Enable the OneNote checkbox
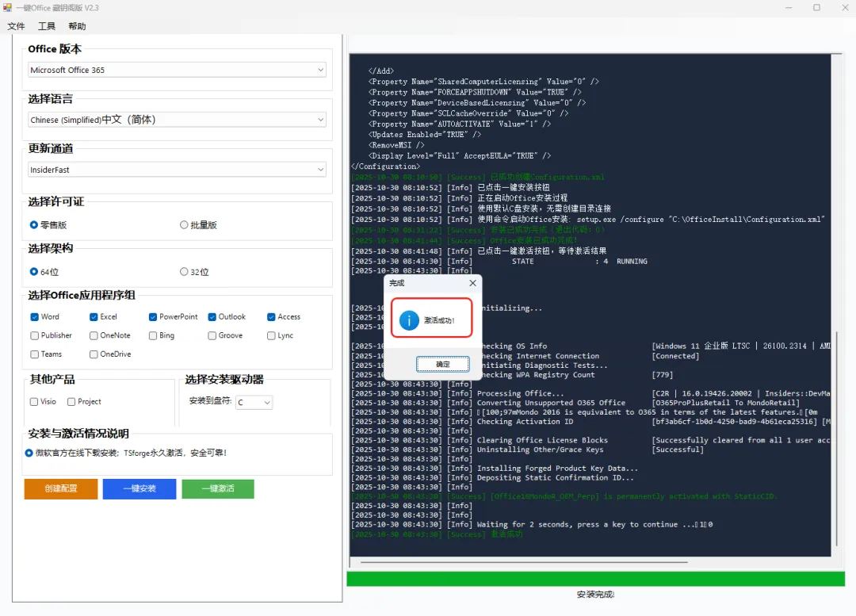 [94, 335]
